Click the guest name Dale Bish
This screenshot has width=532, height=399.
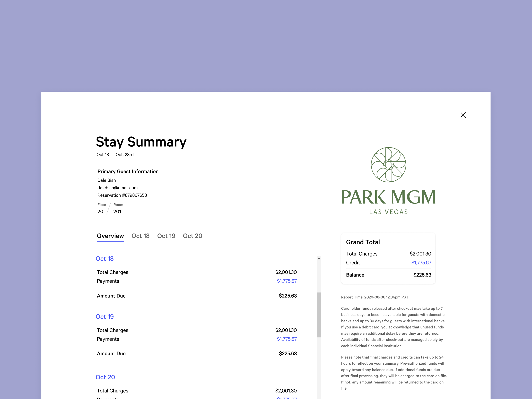coord(107,180)
